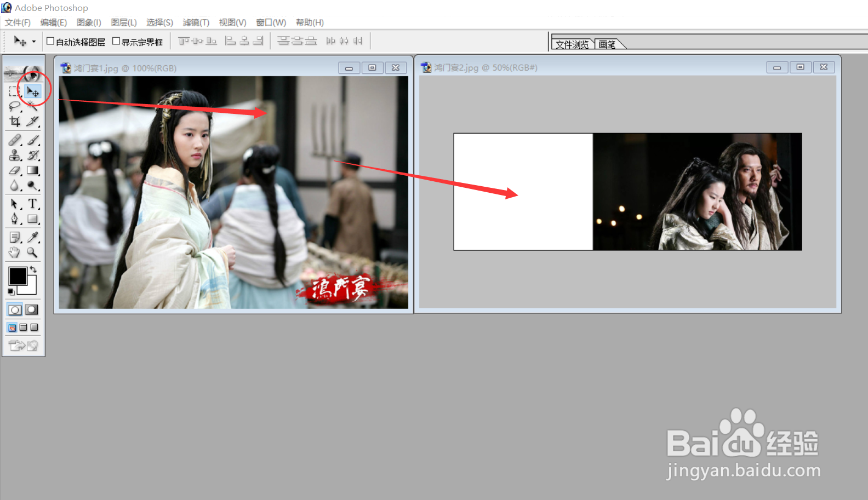Switch to Quick Mask mode
Image resolution: width=868 pixels, height=500 pixels.
click(x=32, y=310)
